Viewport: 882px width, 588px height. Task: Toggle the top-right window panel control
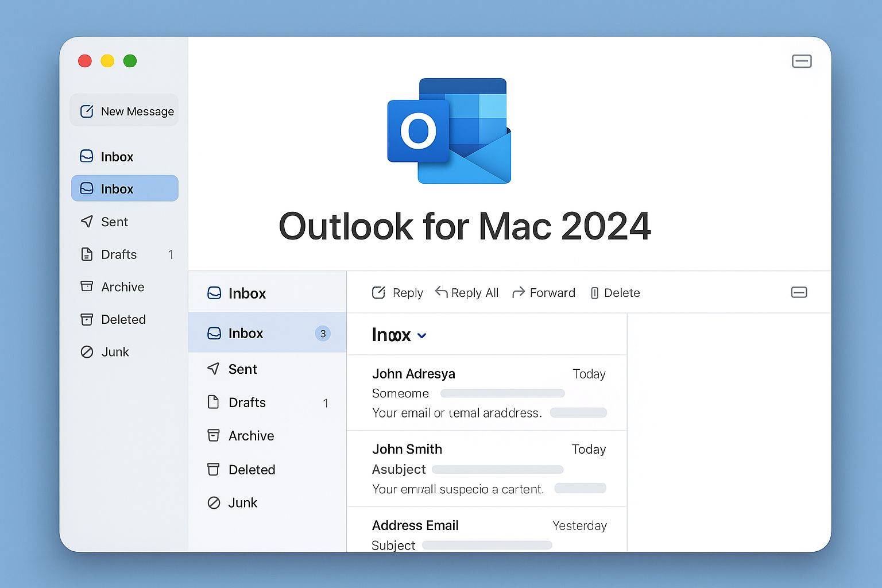pos(802,61)
